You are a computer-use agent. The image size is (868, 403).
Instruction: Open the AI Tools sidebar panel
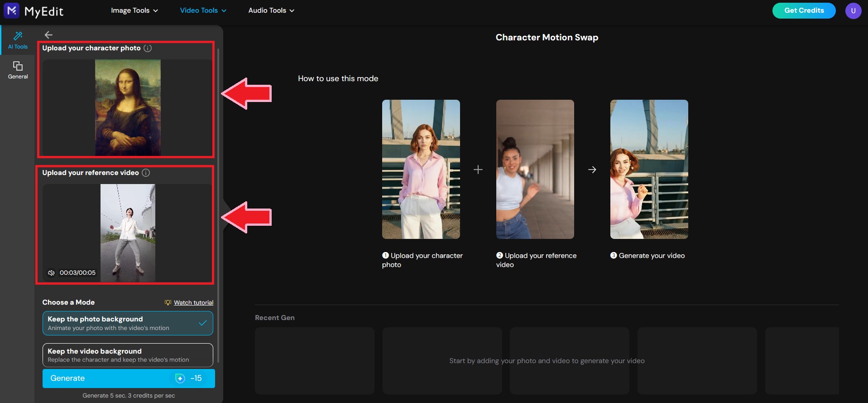click(18, 40)
